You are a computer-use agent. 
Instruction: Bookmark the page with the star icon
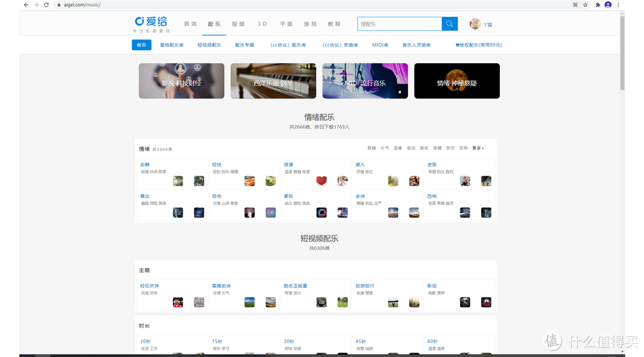click(586, 5)
